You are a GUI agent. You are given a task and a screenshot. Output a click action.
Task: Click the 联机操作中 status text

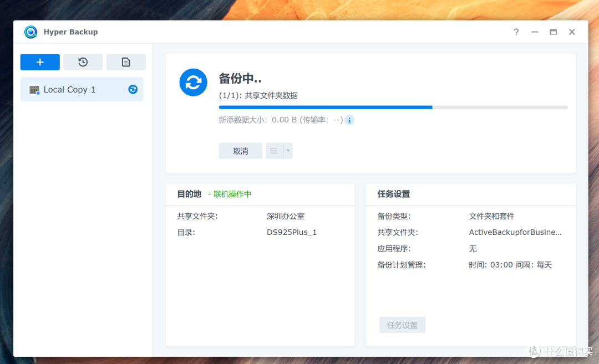click(x=232, y=194)
